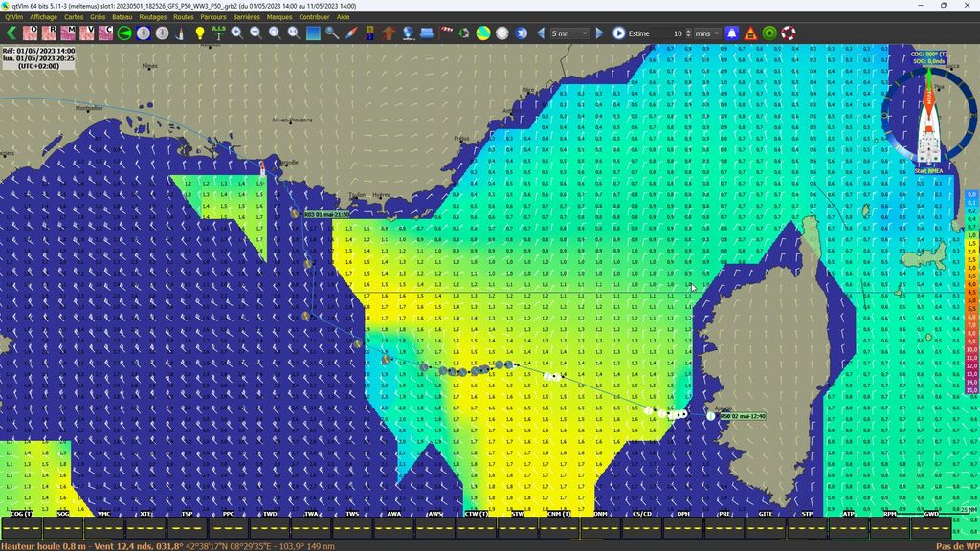Click the blue hourglass now icon

522,33
